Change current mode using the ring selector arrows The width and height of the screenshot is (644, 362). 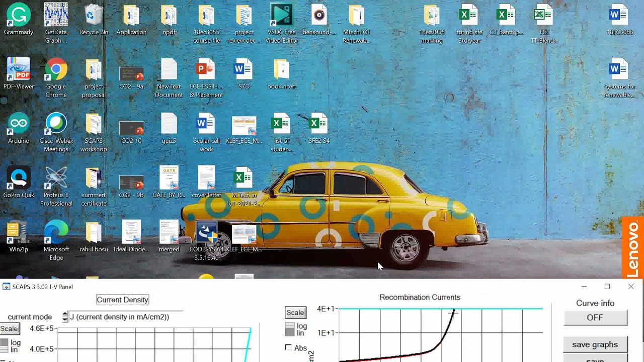[x=65, y=317]
